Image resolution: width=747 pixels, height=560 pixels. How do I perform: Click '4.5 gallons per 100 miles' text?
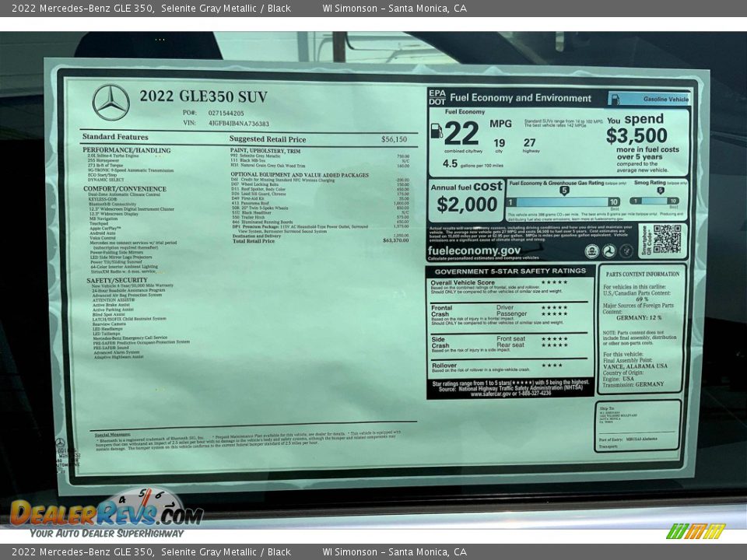pos(472,164)
